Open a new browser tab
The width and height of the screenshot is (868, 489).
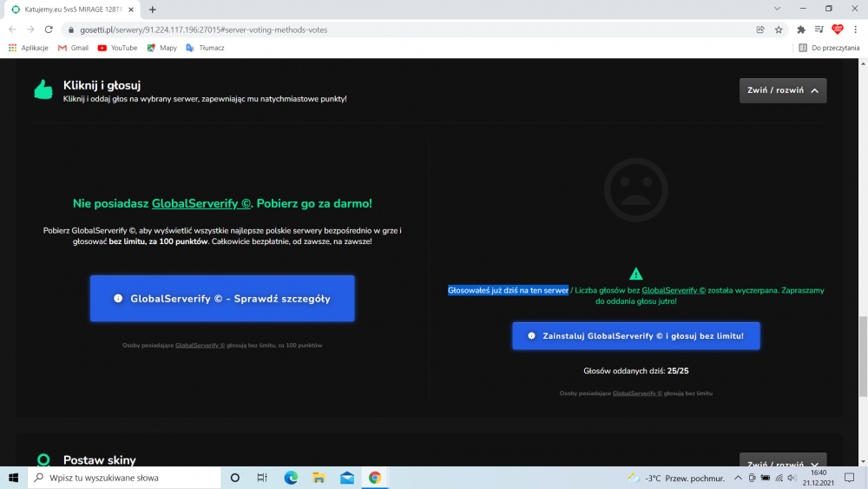pos(152,10)
